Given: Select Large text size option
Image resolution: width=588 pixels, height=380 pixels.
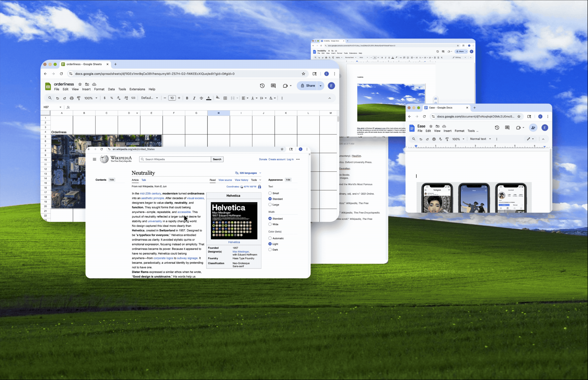Looking at the screenshot, I should click(270, 205).
